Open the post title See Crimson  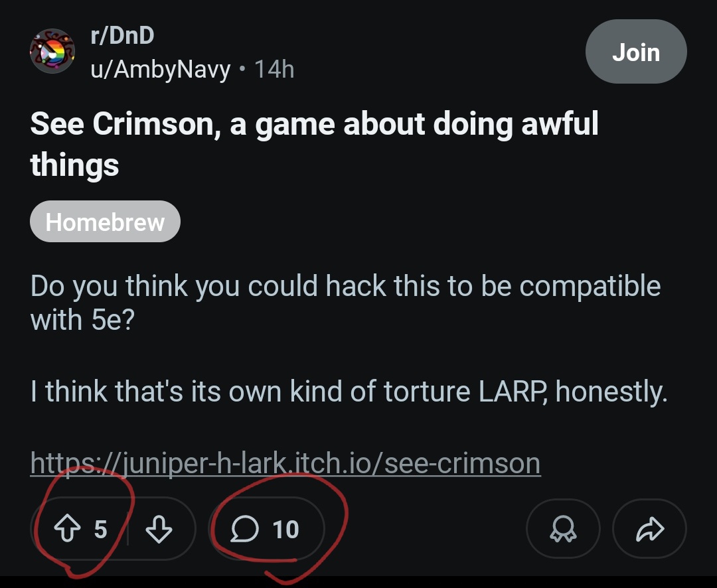point(313,124)
